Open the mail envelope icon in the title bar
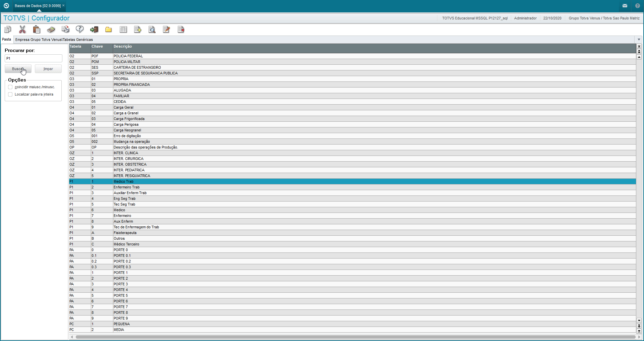Viewport: 644px width, 341px height. [625, 6]
